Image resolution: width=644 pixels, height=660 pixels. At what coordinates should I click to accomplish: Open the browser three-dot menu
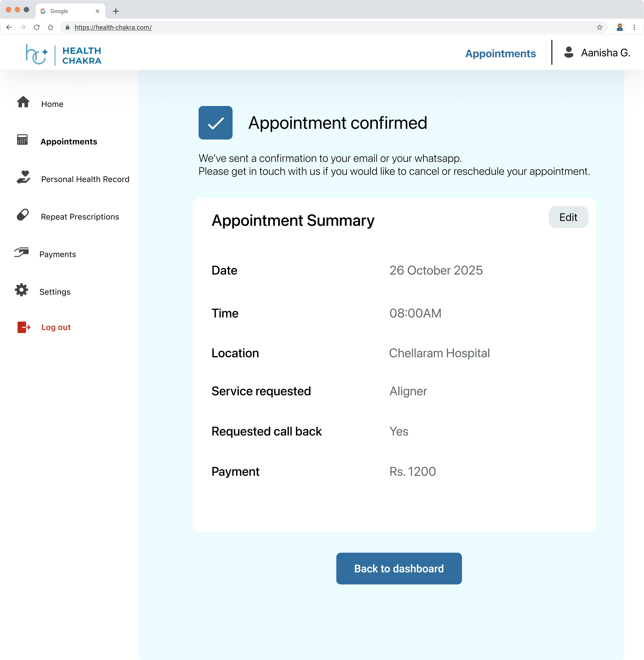tap(634, 27)
